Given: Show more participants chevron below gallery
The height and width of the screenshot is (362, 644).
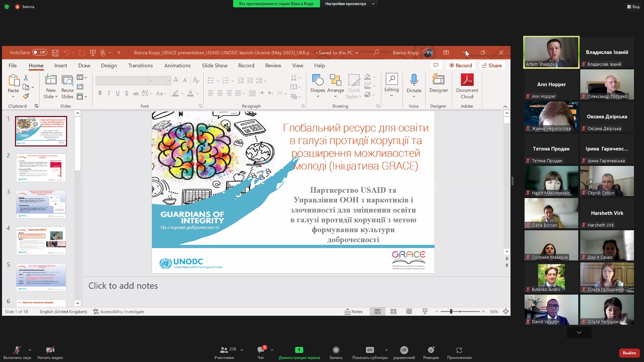Looking at the screenshot, I should tap(579, 333).
